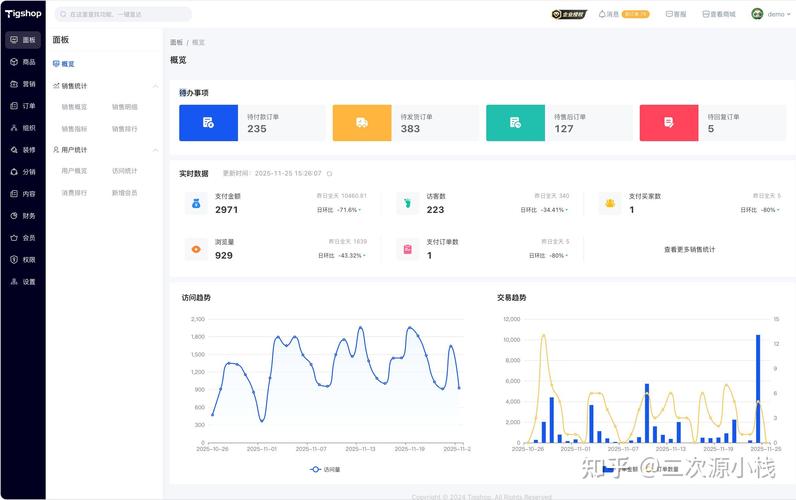This screenshot has width=796, height=500.
Task: Open 设置 in the dark sidebar
Action: click(x=23, y=282)
